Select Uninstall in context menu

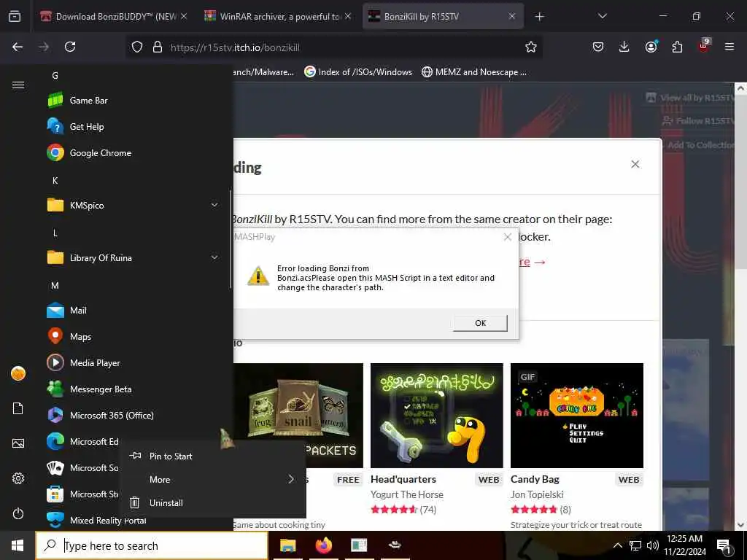(x=213, y=503)
